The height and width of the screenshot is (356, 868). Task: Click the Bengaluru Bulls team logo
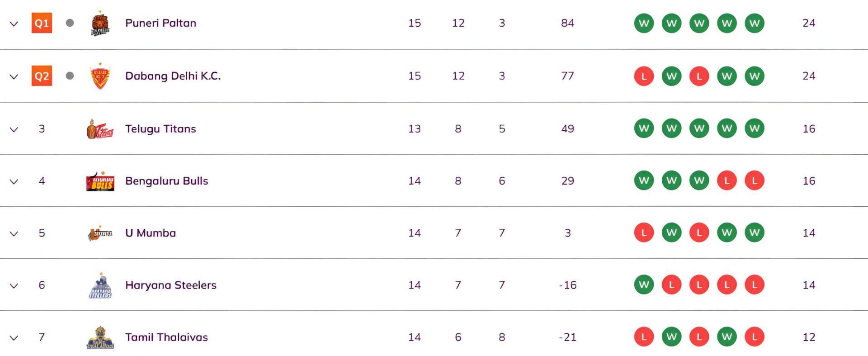pyautogui.click(x=100, y=181)
